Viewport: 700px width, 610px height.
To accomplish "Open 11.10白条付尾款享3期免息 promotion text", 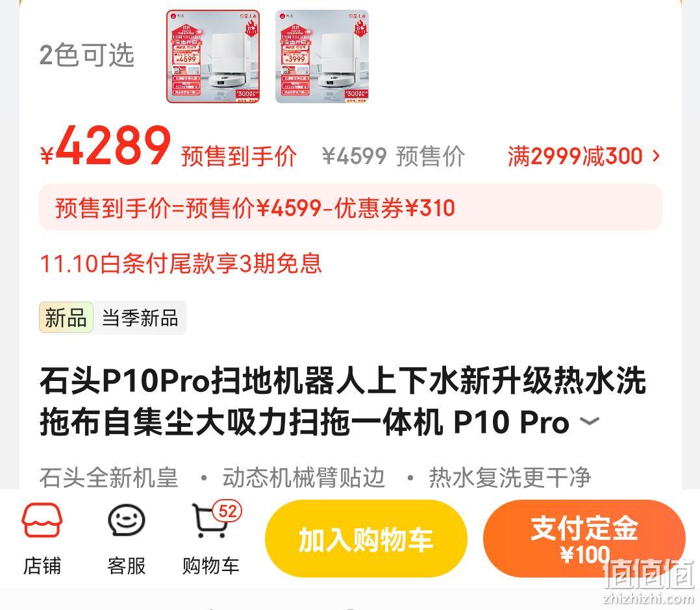I will point(181,263).
